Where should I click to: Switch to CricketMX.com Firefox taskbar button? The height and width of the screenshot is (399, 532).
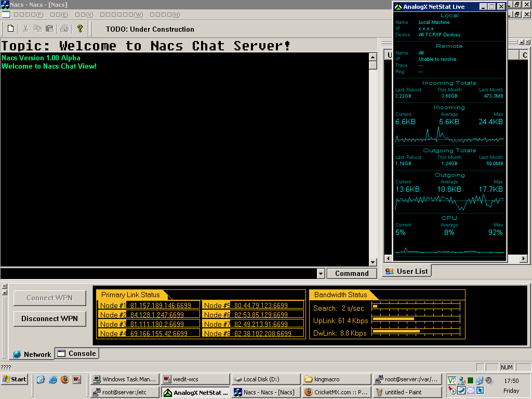337,392
